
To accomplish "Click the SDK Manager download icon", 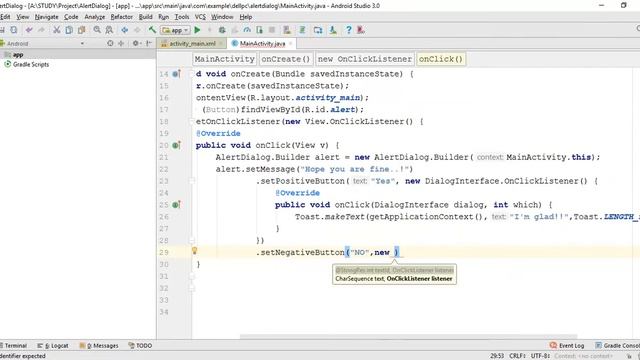I will click(x=333, y=30).
